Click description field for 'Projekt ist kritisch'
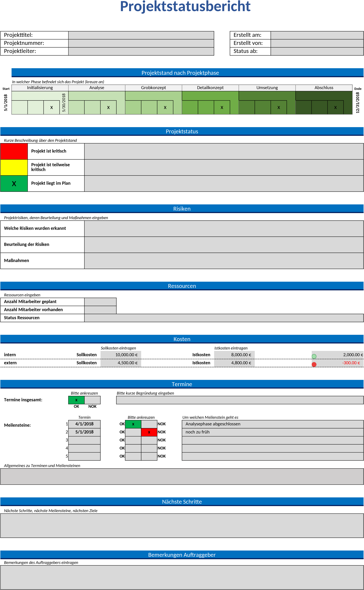The height and width of the screenshot is (590, 364). [x=224, y=151]
